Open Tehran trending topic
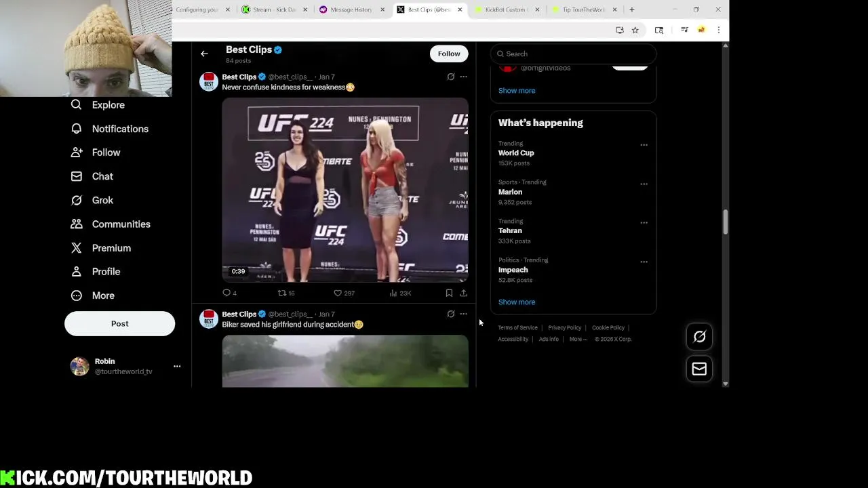Image resolution: width=868 pixels, height=488 pixels. [x=510, y=231]
